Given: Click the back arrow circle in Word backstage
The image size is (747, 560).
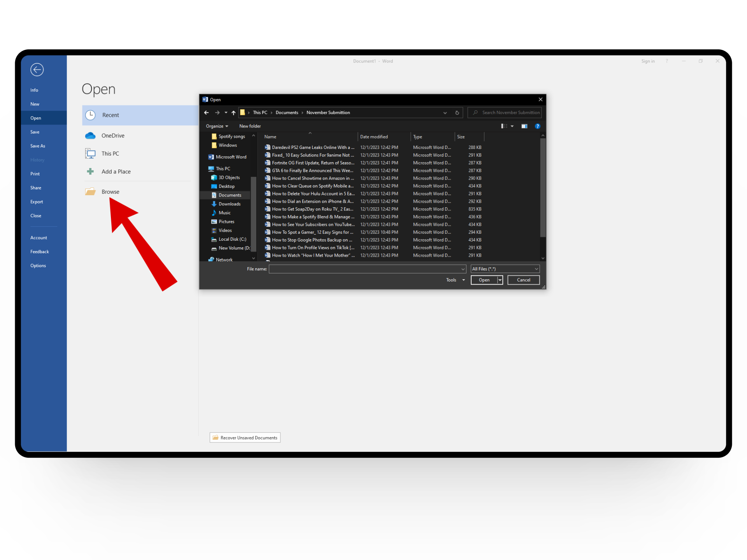Looking at the screenshot, I should 37,70.
